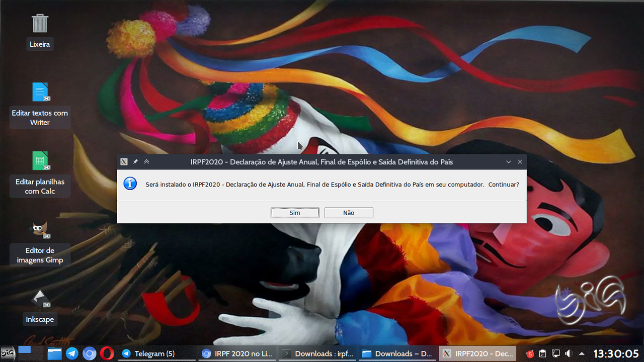644x362 pixels.
Task: Click the blue information icon in dialog
Action: click(130, 184)
